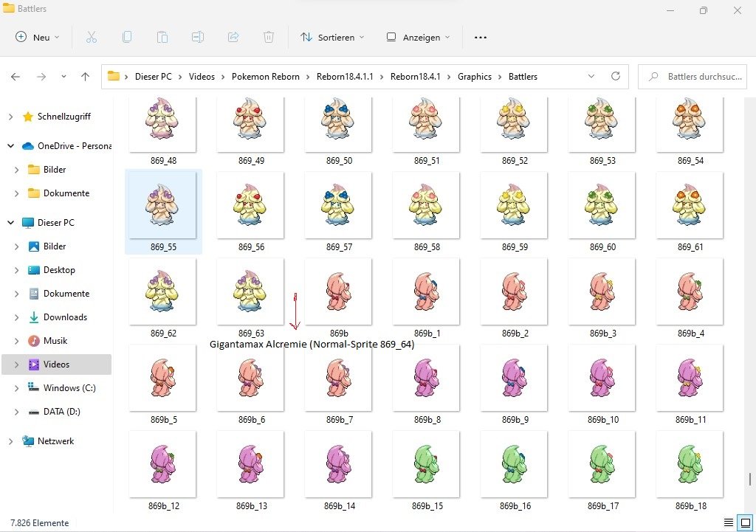
Task: Click Dieser PC in the address path
Action: click(154, 77)
